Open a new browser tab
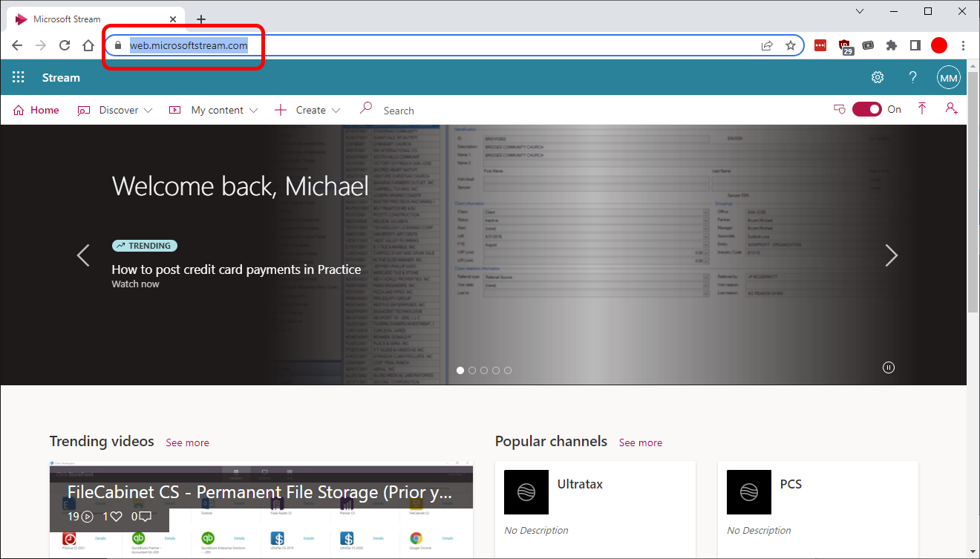Screen dimensions: 980x559 201,19
